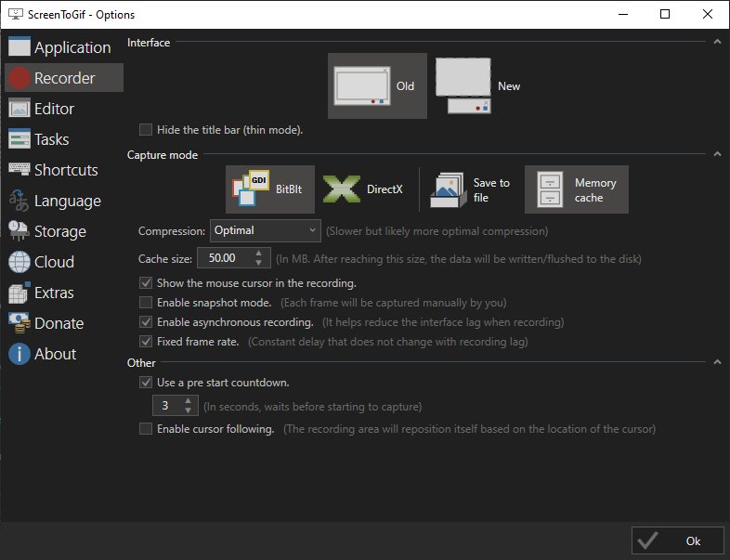Increase cache size with up arrow
This screenshot has width=730, height=560.
(x=259, y=253)
